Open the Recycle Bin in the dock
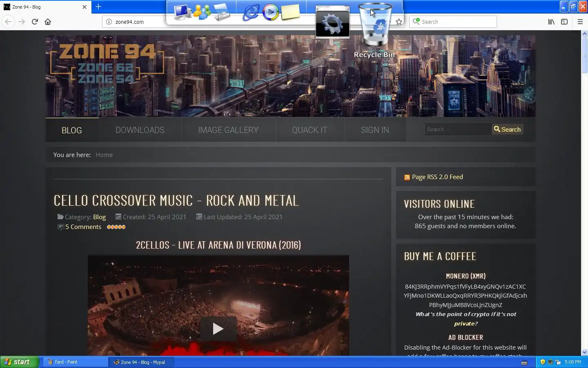The width and height of the screenshot is (588, 368). (x=375, y=25)
